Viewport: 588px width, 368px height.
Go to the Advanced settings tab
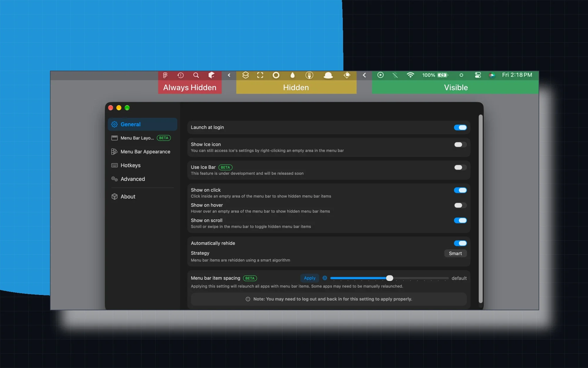pos(142,179)
